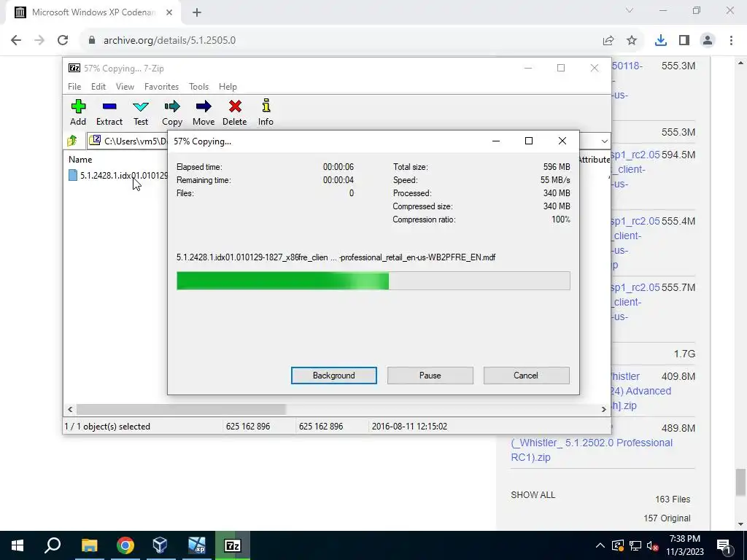This screenshot has height=560, width=747.
Task: Click the site lock icon in address bar
Action: [x=92, y=41]
